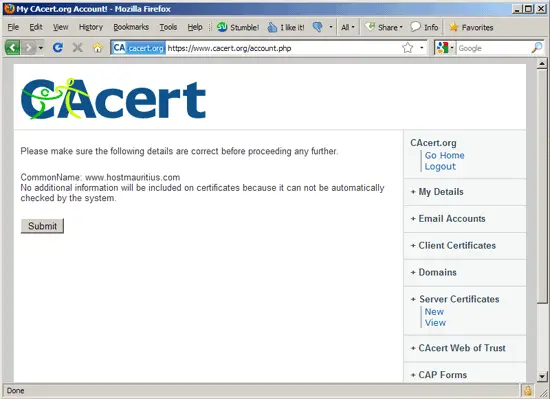Click the CAcert logo image
550x399 pixels.
(x=113, y=99)
